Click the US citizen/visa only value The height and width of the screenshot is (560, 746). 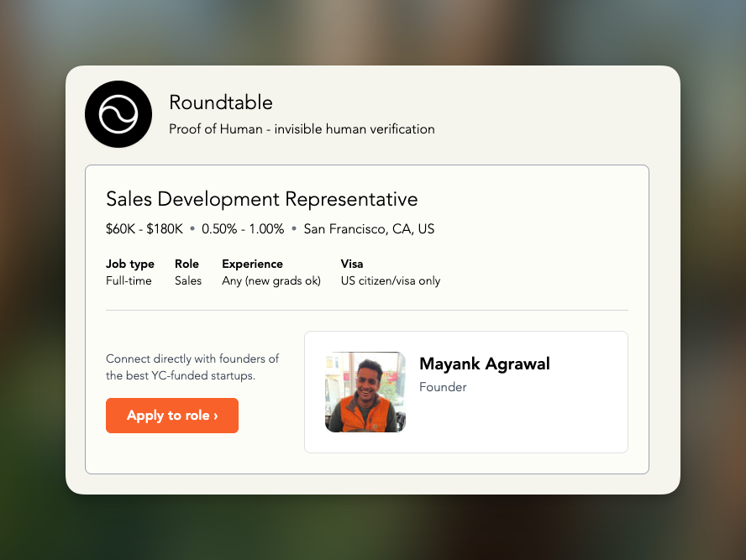click(391, 281)
